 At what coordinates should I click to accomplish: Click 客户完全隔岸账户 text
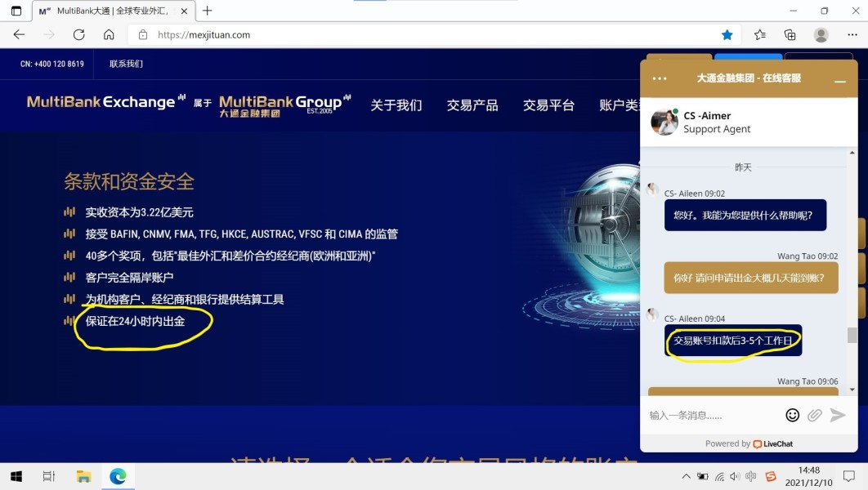tap(129, 278)
